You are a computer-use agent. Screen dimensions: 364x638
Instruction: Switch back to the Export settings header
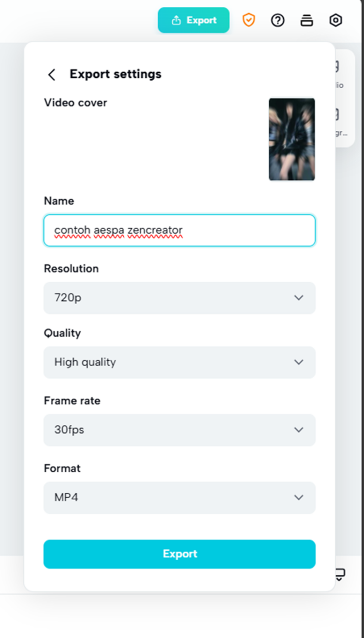point(116,74)
